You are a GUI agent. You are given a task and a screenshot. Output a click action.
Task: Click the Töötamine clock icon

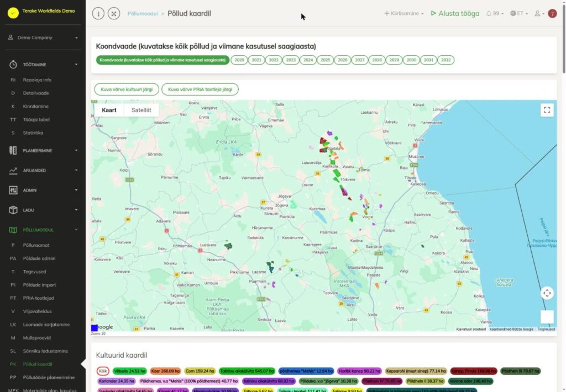click(x=13, y=65)
